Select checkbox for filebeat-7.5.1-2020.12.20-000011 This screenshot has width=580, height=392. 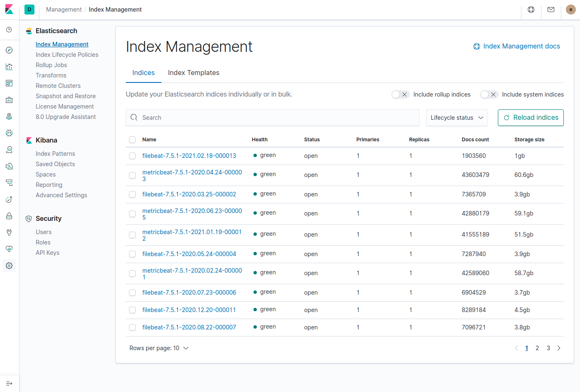click(x=132, y=310)
